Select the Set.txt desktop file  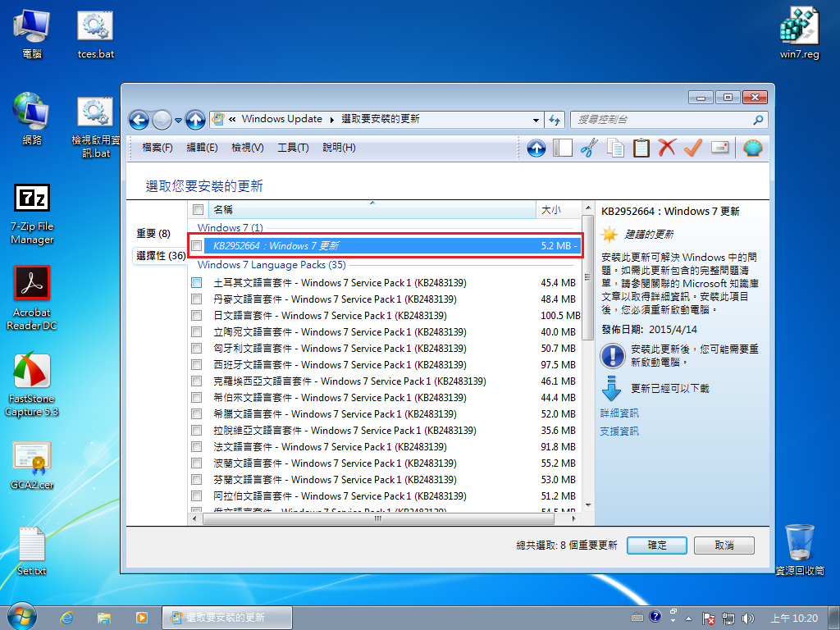(x=32, y=550)
